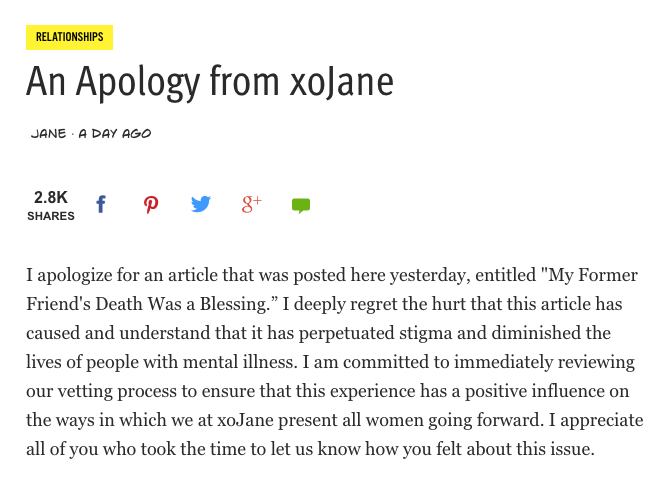Tweet the article via Twitter icon
The image size is (661, 480).
[x=201, y=205]
